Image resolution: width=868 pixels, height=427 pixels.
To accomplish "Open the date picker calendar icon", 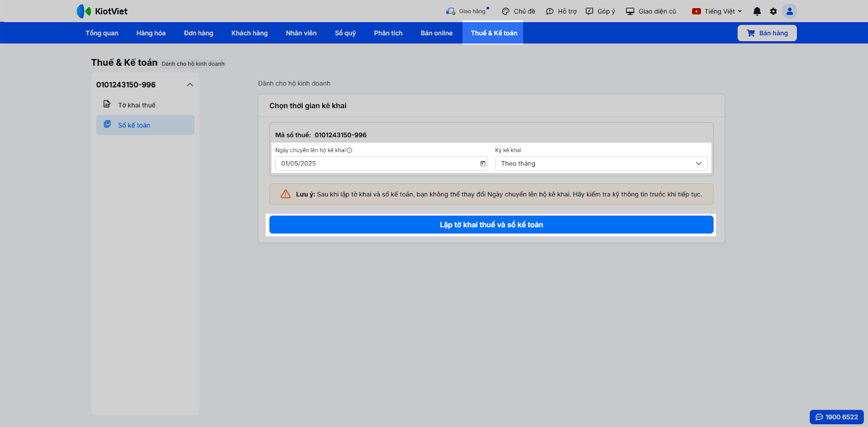I will point(483,163).
